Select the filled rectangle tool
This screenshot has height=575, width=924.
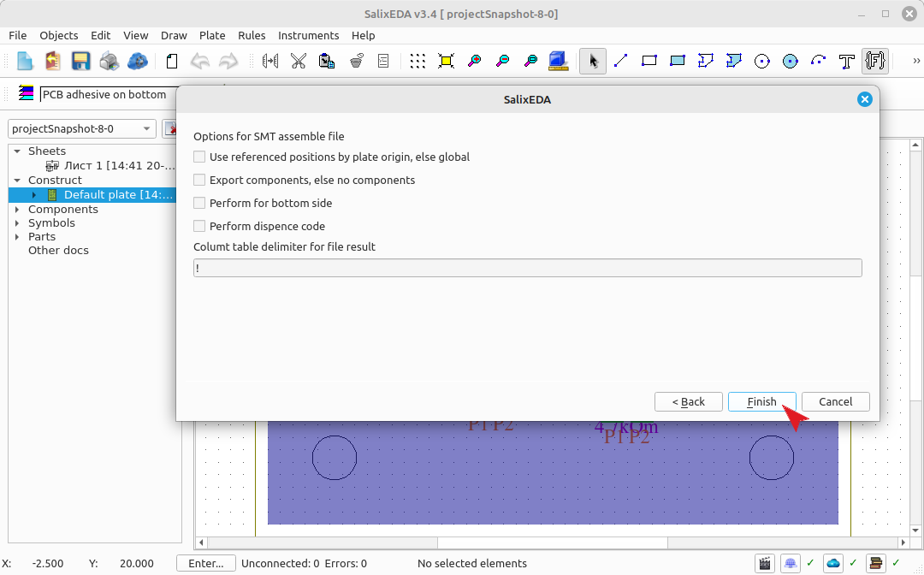pos(677,61)
